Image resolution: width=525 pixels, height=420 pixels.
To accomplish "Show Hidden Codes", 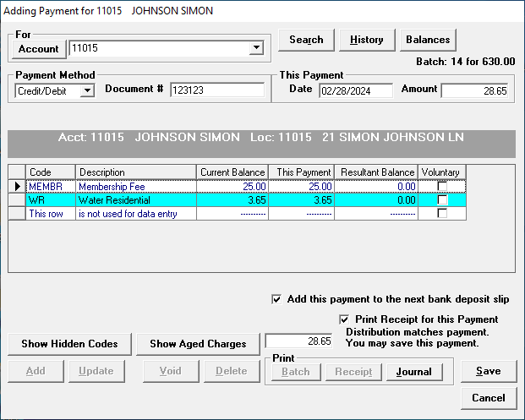I will pos(69,344).
